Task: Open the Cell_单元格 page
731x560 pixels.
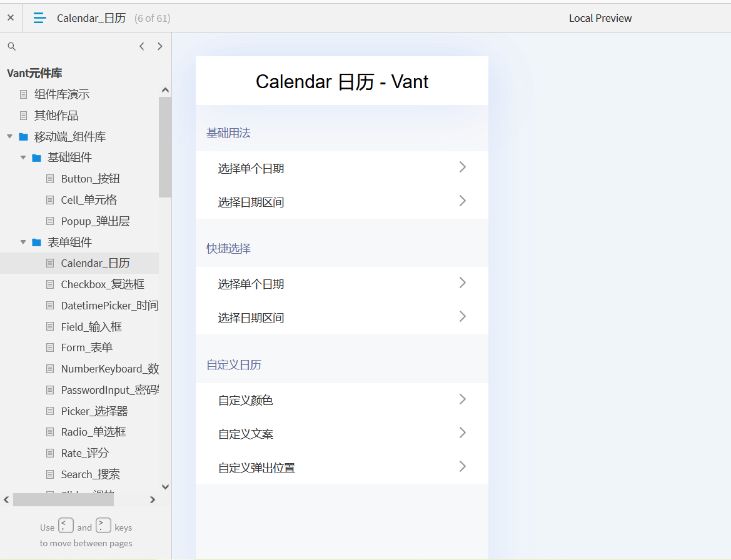Action: (89, 200)
